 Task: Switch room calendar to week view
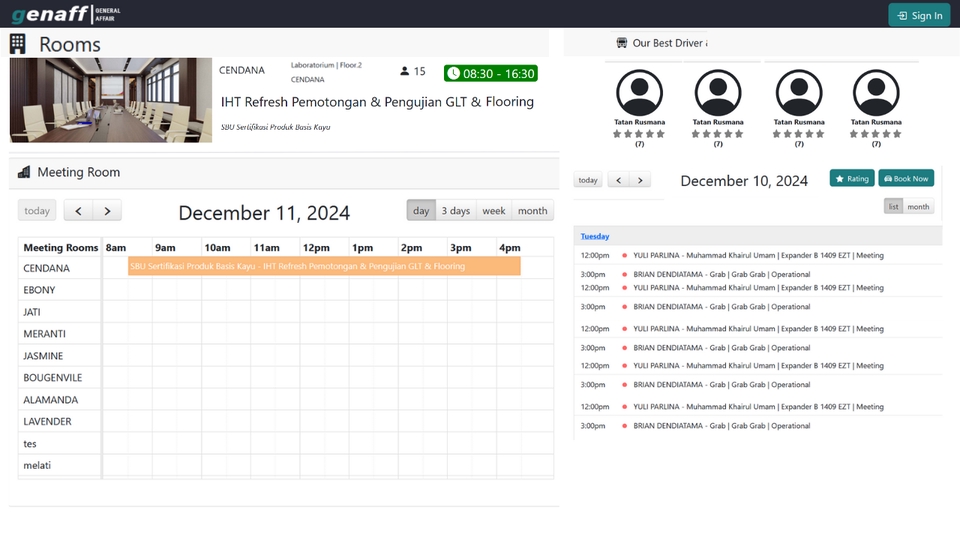click(493, 211)
